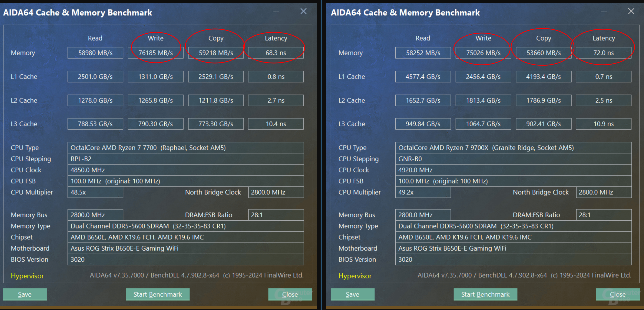Close the left AIDA64 benchmark window
This screenshot has width=644, height=310.
[303, 11]
